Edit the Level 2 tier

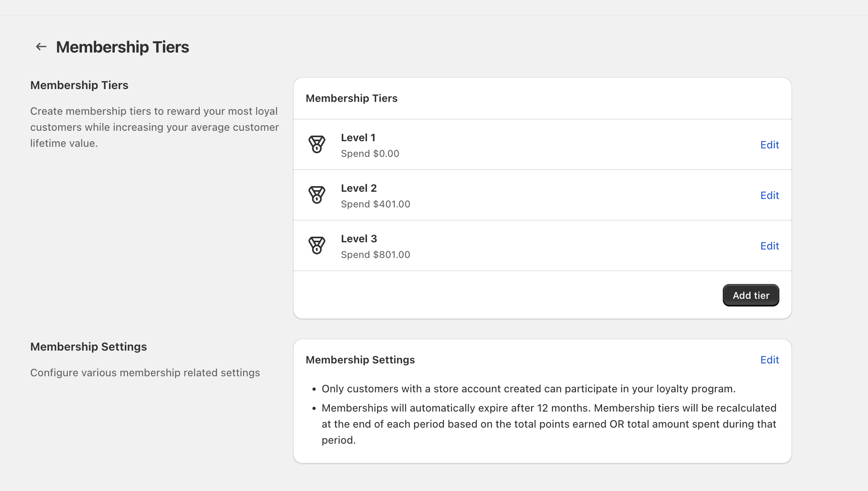pos(769,195)
